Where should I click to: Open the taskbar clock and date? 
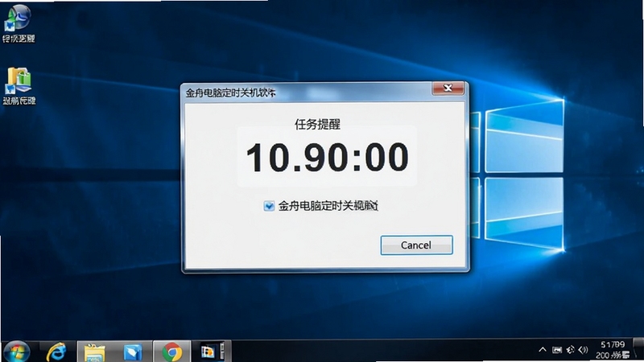pos(613,350)
